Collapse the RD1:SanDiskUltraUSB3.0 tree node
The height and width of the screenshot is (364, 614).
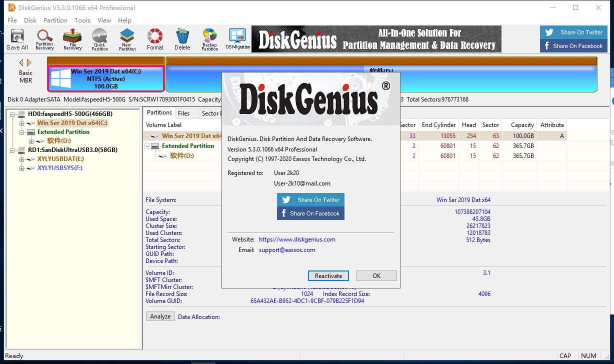tap(12, 150)
